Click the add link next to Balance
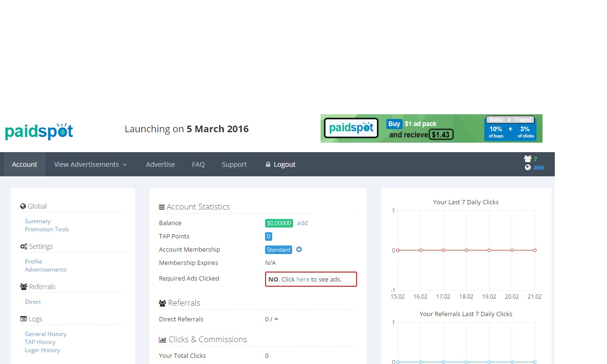Screen dimensions: 607x364 click(302, 223)
